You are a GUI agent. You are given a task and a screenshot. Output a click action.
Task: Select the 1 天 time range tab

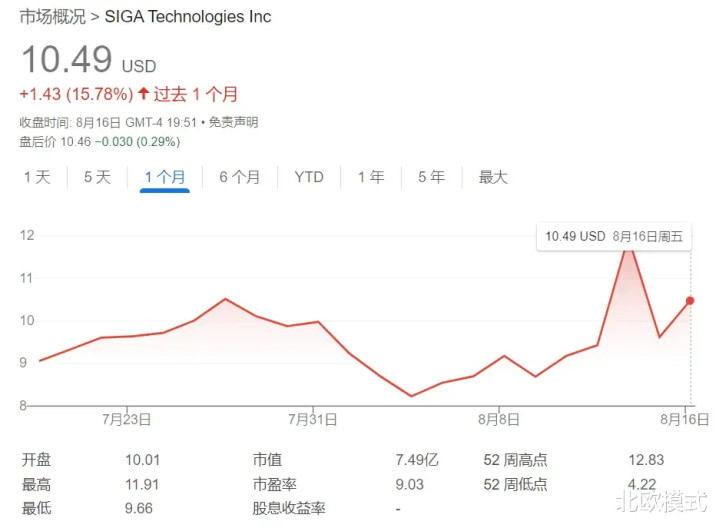click(36, 177)
